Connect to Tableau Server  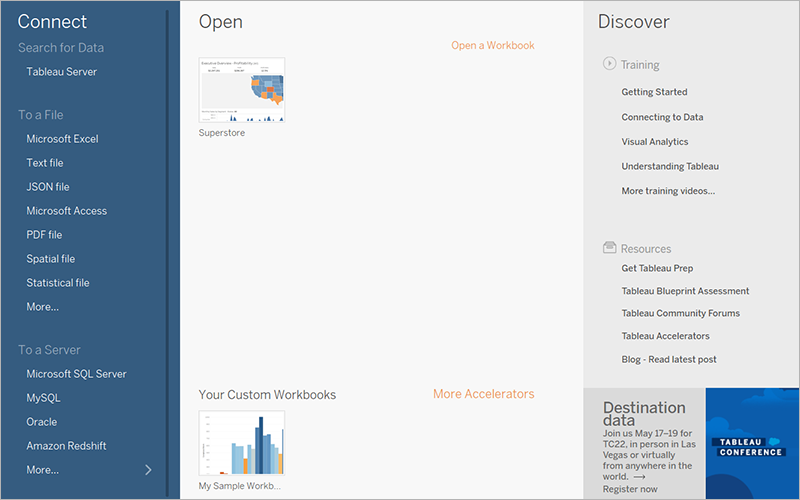pyautogui.click(x=62, y=72)
